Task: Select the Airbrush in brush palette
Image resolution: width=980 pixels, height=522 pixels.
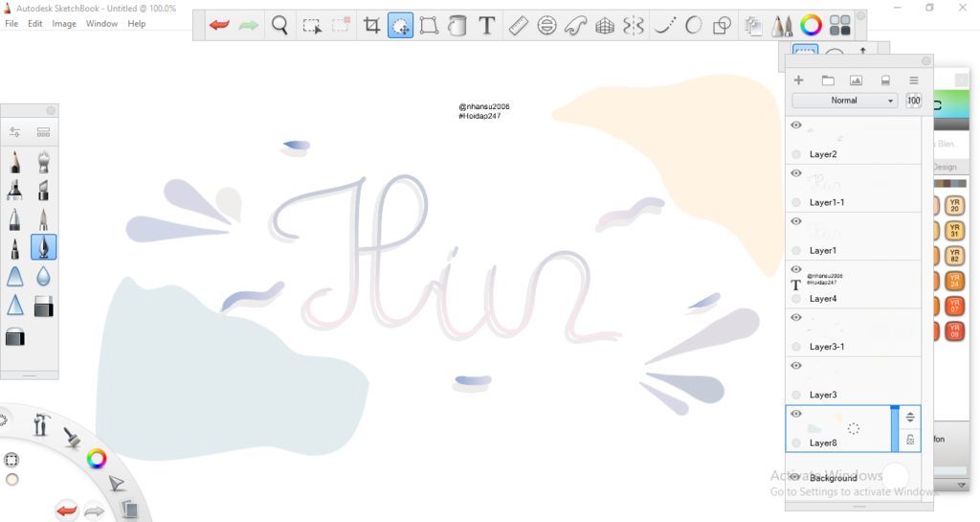Action: click(43, 162)
